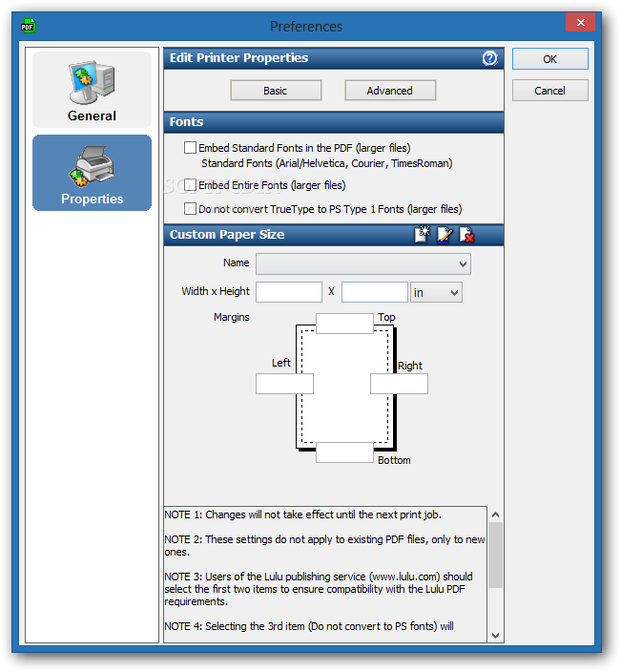Focus the paper Height input field

[x=374, y=292]
